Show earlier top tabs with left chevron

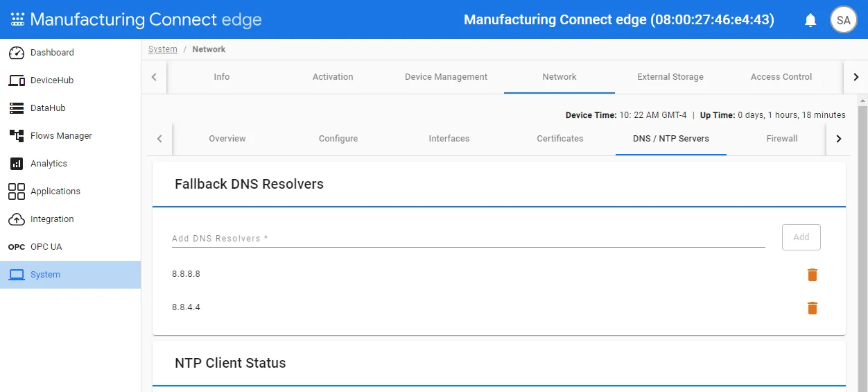[x=154, y=77]
